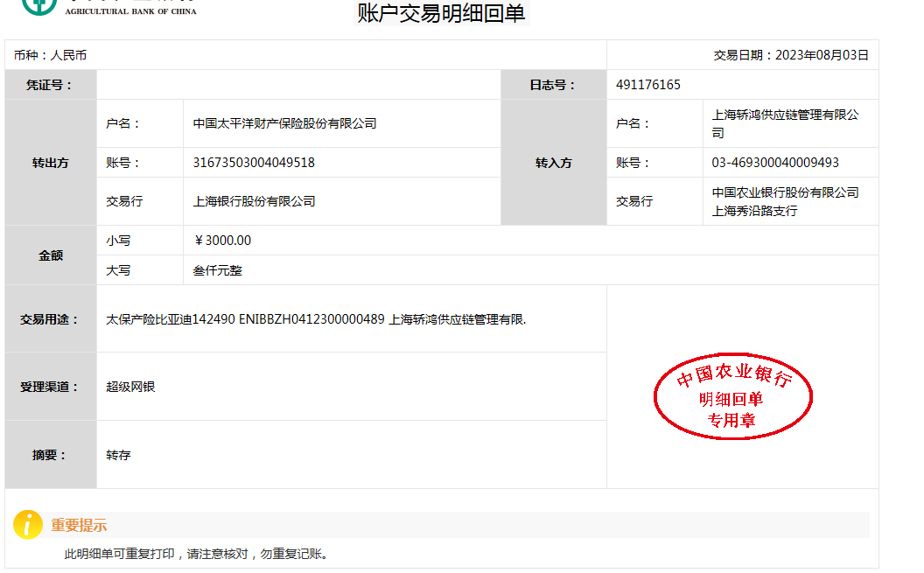Click payer bank 上海银行股份有限公司
This screenshot has width=924, height=573.
tap(254, 201)
